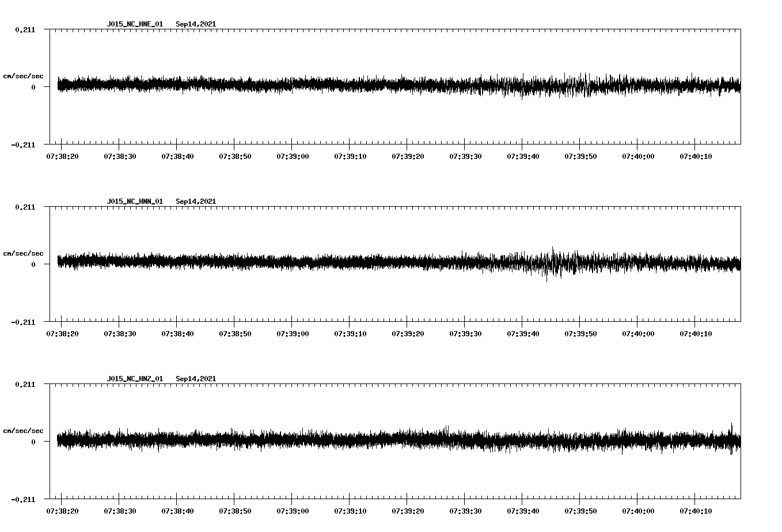Click the cm/sec/sec unit label of HNE plot
Viewport: 782px width, 532px height.
coord(23,76)
